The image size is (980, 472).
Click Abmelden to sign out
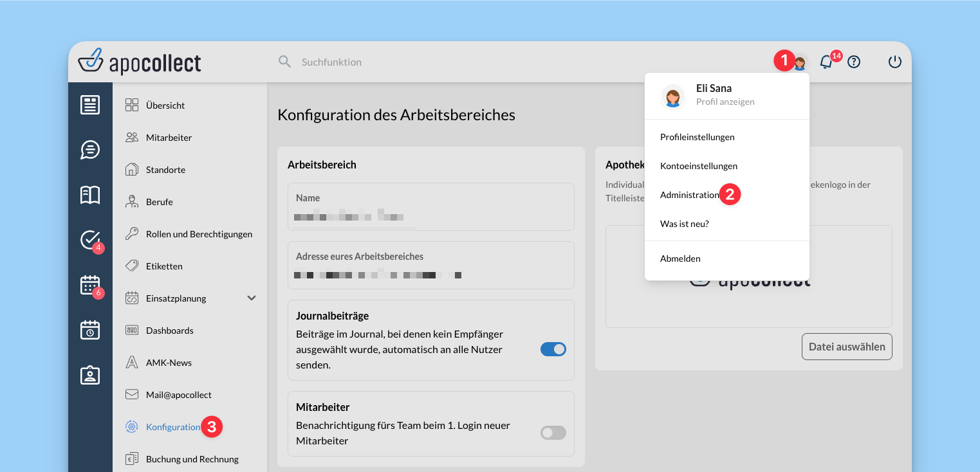pos(680,259)
